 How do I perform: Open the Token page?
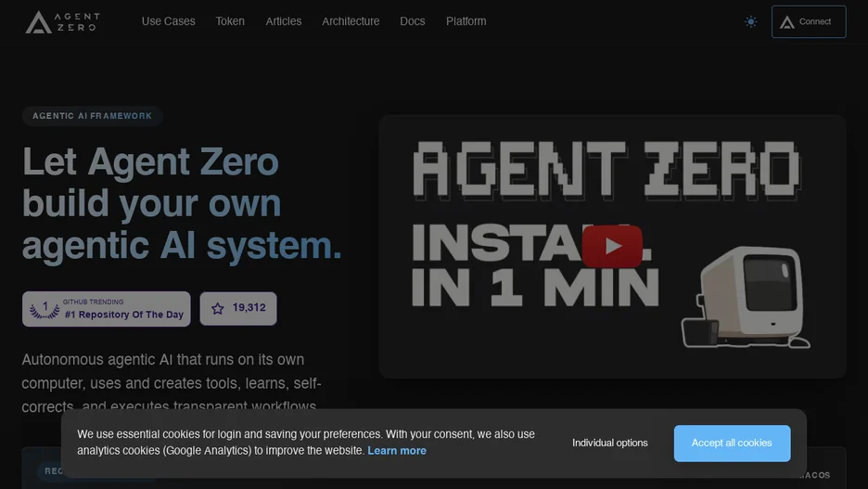coord(230,21)
